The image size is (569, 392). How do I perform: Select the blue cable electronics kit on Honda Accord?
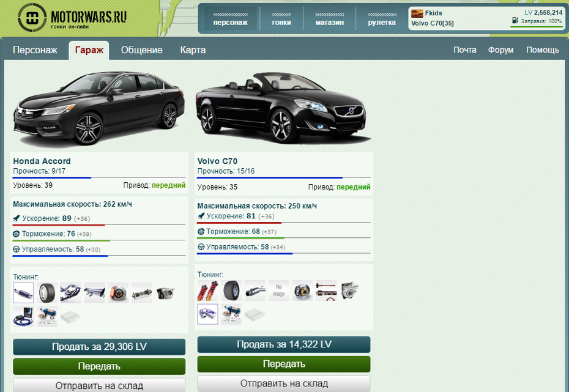pos(23,317)
